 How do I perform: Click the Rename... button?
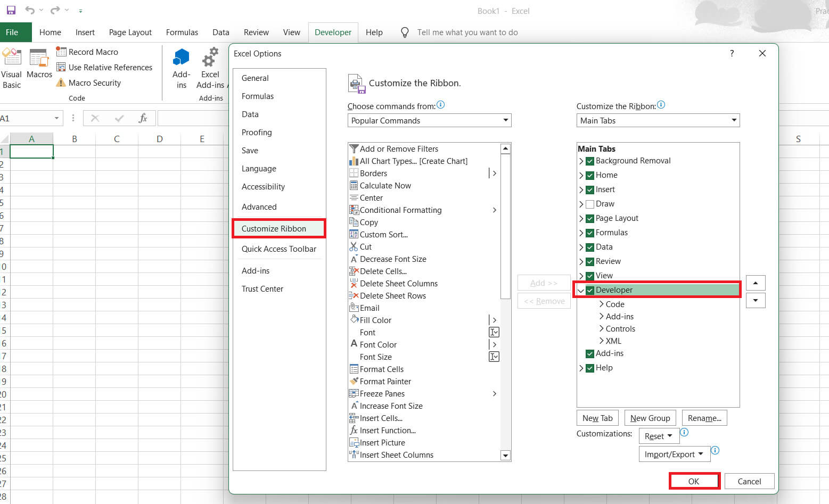(x=704, y=418)
